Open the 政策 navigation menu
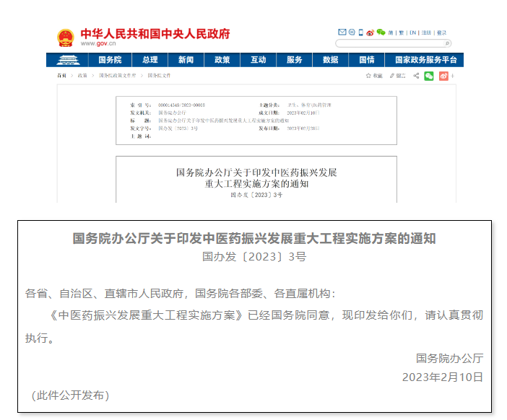The image size is (507, 420). click(x=222, y=60)
